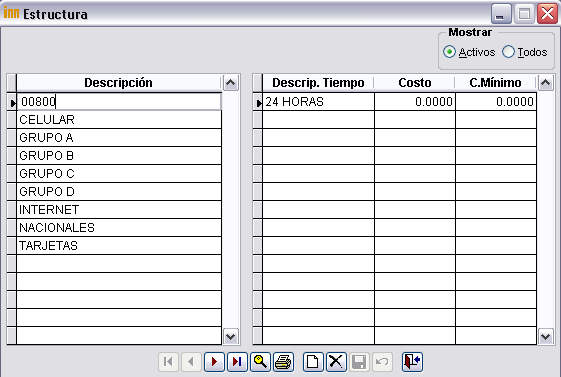561x377 pixels.
Task: Select the GRUPO D row
Action: pos(119,192)
